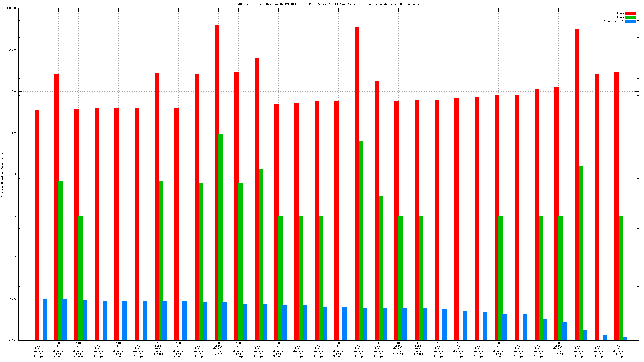Click the red Not Spam legend swatch

[x=630, y=14]
